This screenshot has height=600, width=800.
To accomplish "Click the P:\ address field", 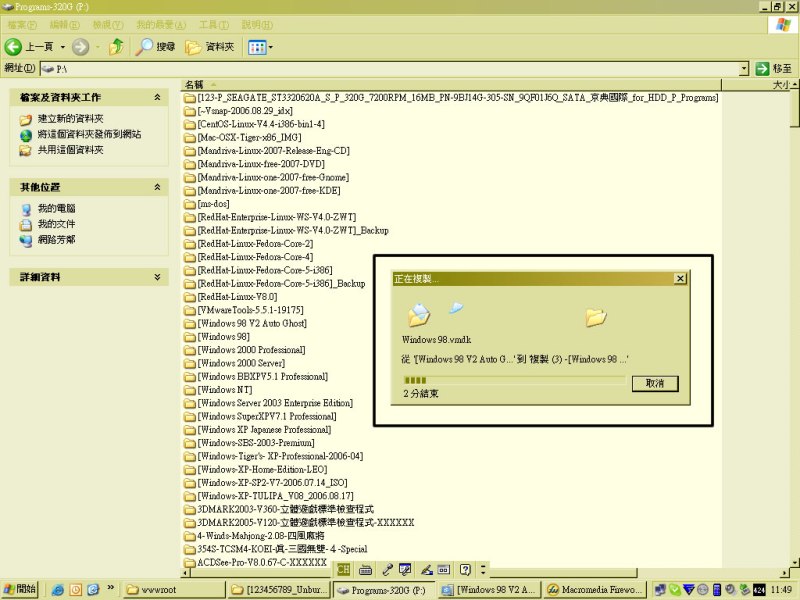I will [x=390, y=68].
